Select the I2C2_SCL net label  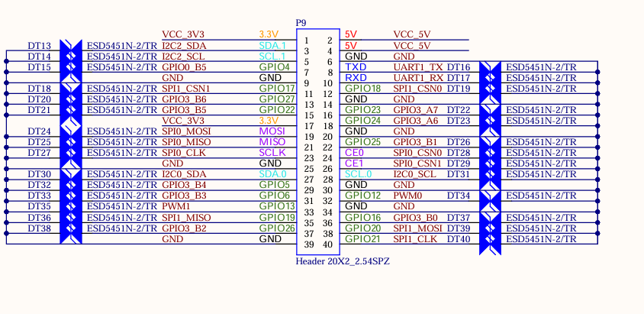pos(183,56)
